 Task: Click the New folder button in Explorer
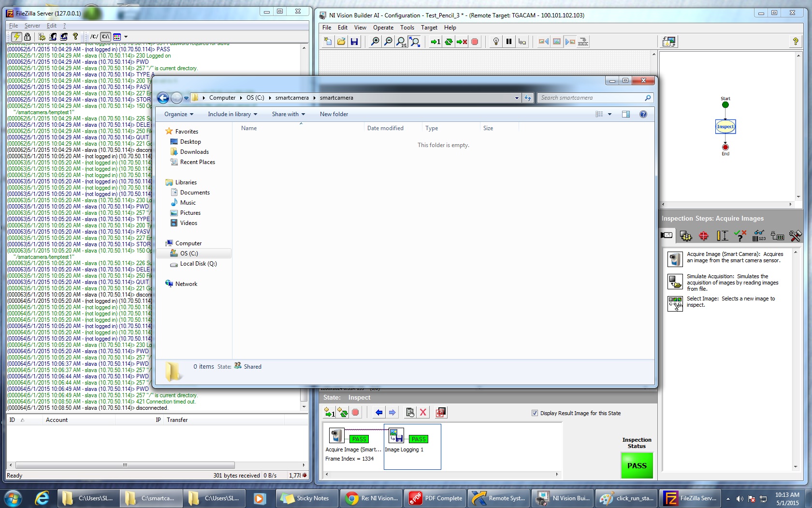click(x=334, y=114)
